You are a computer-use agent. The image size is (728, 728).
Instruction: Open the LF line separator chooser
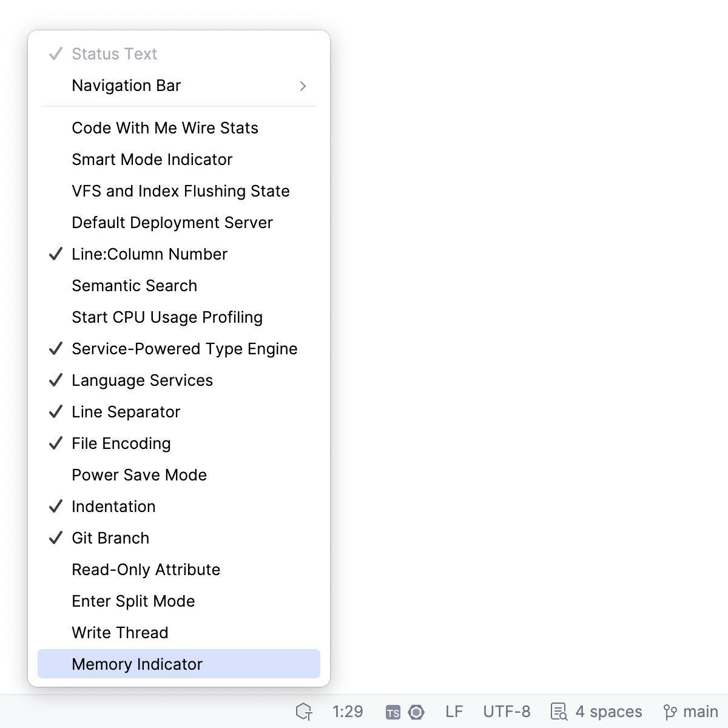pos(454,712)
